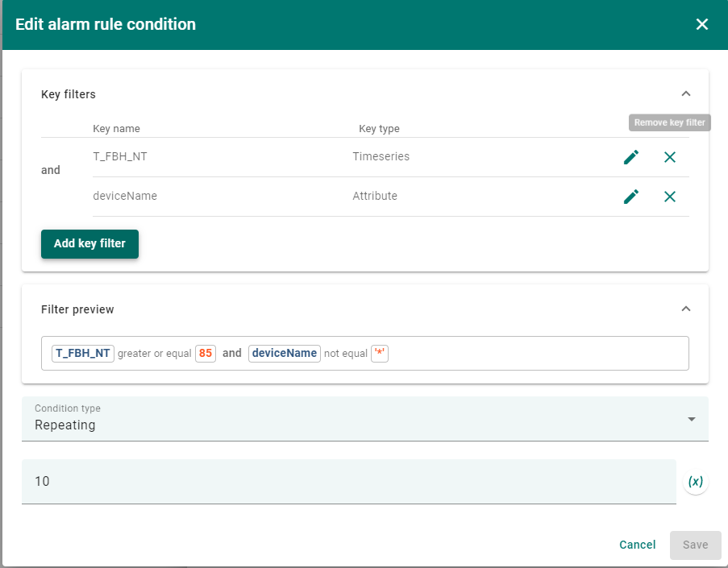The image size is (728, 568).
Task: Click the Remove key filter tooltip
Action: coord(670,122)
